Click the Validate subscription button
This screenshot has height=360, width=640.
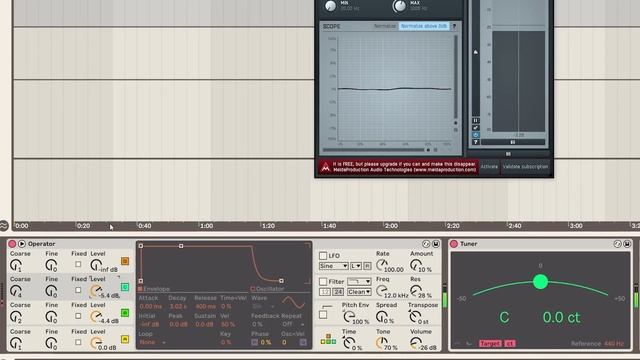[525, 167]
